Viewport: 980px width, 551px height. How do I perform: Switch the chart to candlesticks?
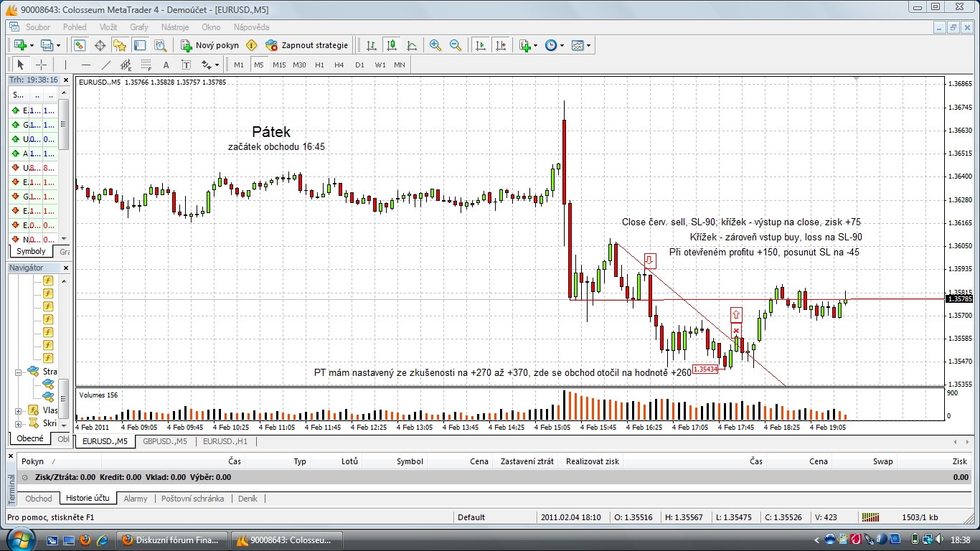(392, 45)
